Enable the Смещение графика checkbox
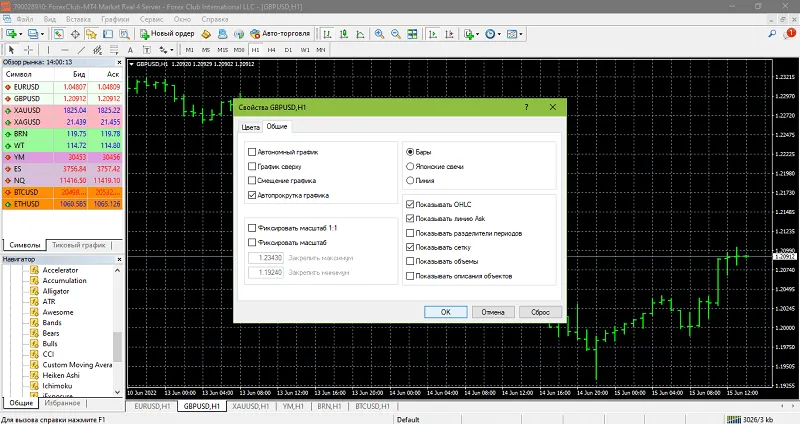The width and height of the screenshot is (800, 424). click(x=252, y=180)
